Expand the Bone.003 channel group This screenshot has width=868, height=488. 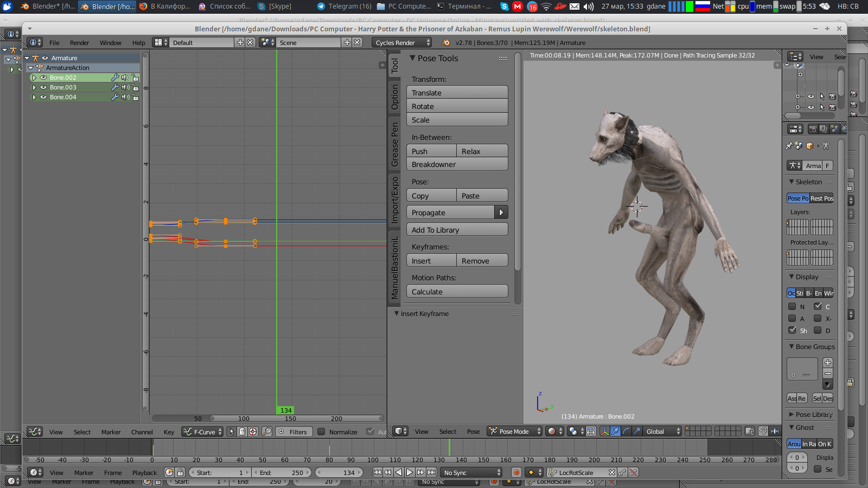pyautogui.click(x=34, y=87)
